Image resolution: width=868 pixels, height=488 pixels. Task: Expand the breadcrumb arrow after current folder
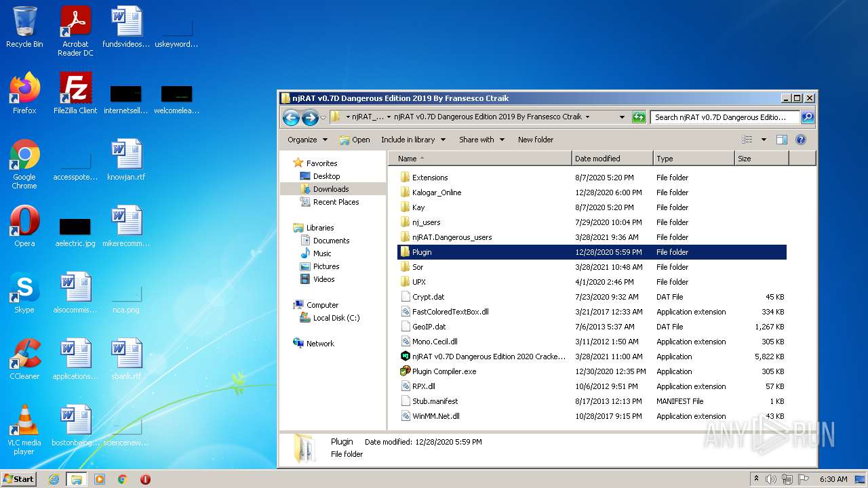587,117
